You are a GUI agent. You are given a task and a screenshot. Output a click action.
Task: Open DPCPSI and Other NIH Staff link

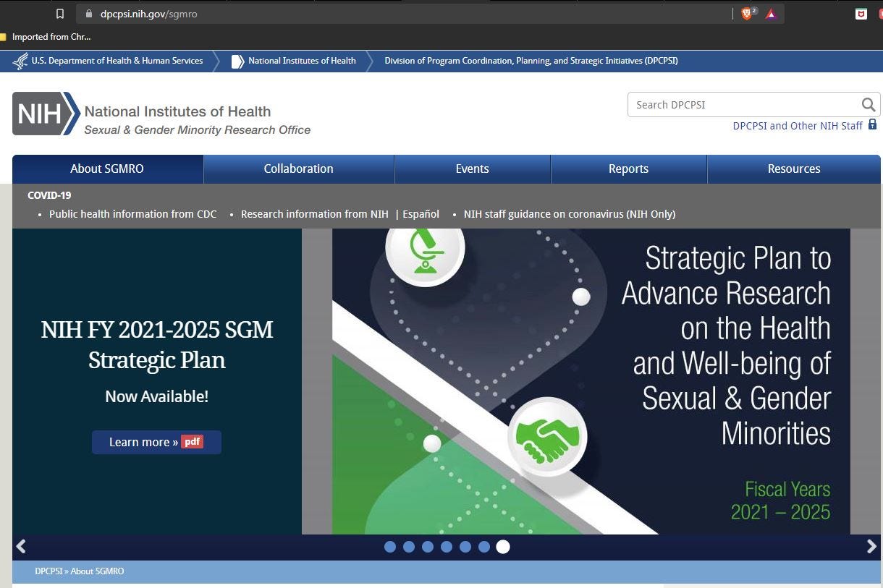coord(798,126)
